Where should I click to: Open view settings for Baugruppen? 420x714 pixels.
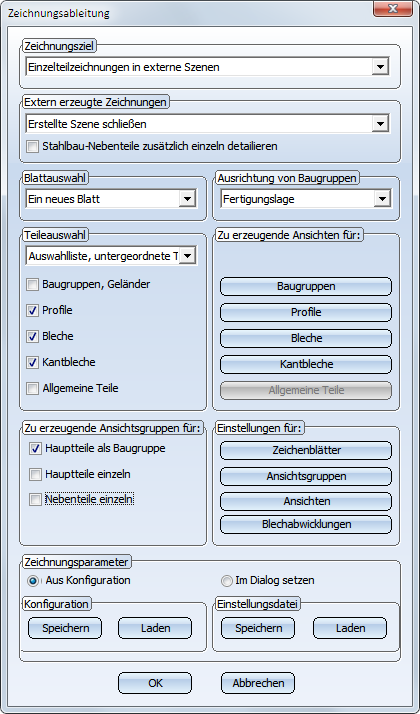click(306, 286)
